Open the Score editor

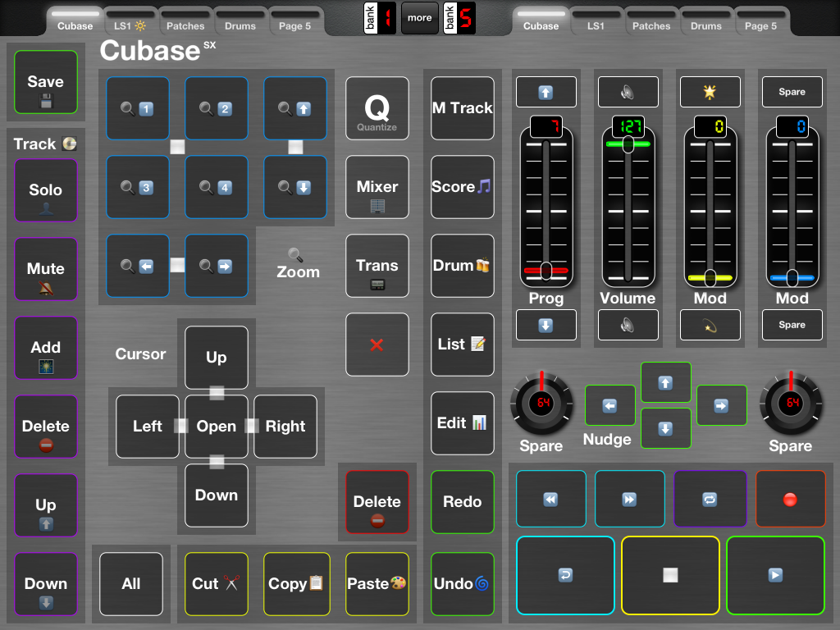(x=463, y=187)
